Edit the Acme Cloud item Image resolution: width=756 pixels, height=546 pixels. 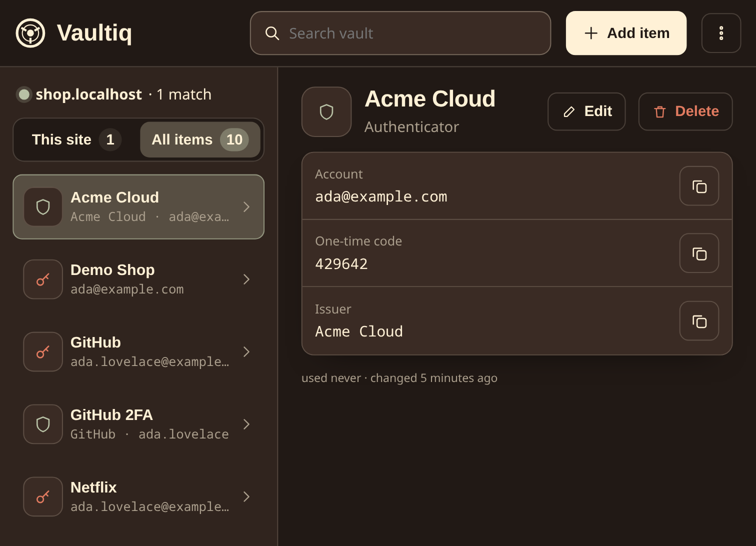[586, 111]
